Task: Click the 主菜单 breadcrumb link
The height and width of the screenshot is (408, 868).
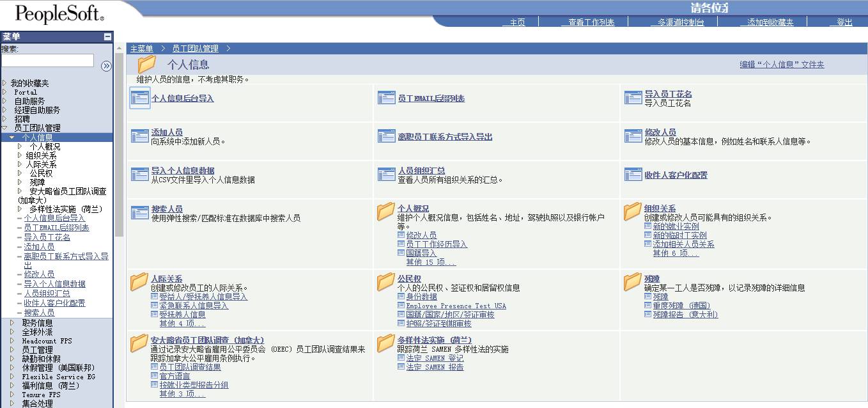Action: pyautogui.click(x=142, y=49)
